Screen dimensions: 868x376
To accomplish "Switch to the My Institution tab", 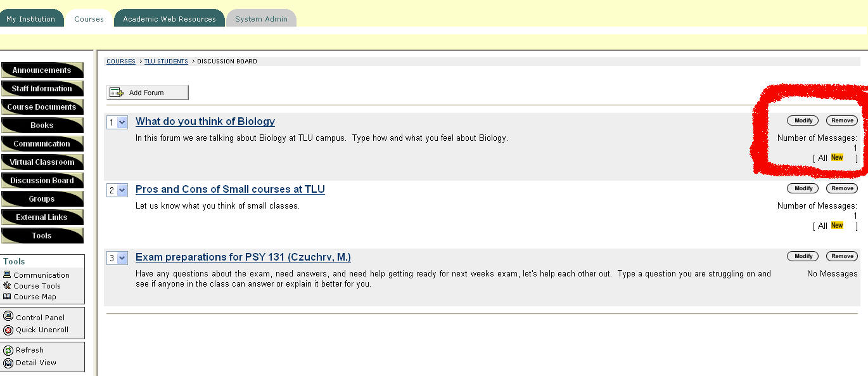I will [31, 18].
